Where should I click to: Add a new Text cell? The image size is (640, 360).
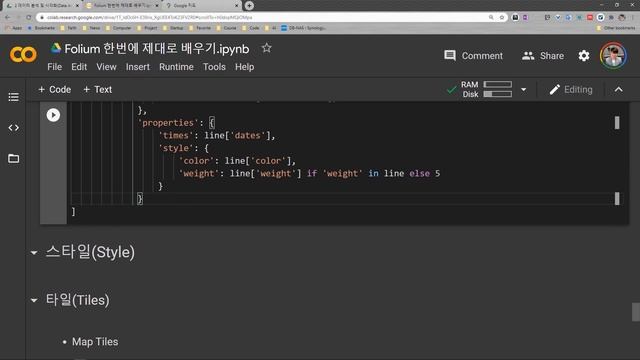tap(98, 89)
